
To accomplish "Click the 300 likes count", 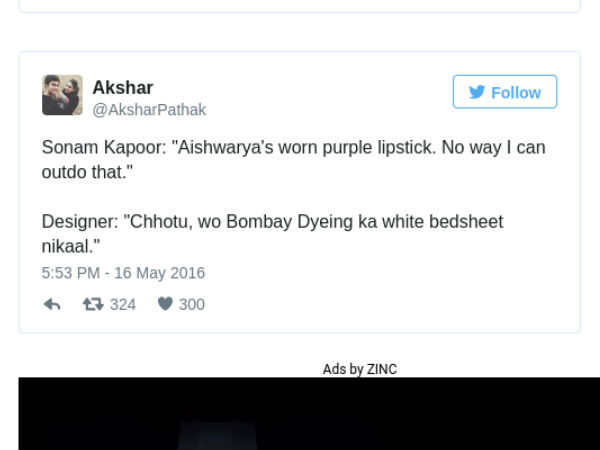I will pos(192,304).
